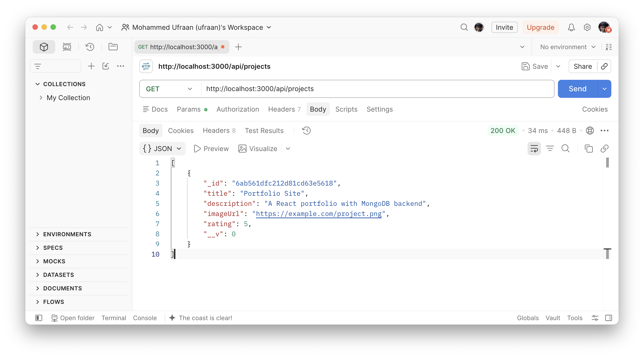The height and width of the screenshot is (358, 644).
Task: Click the request URL input field
Action: (x=377, y=89)
